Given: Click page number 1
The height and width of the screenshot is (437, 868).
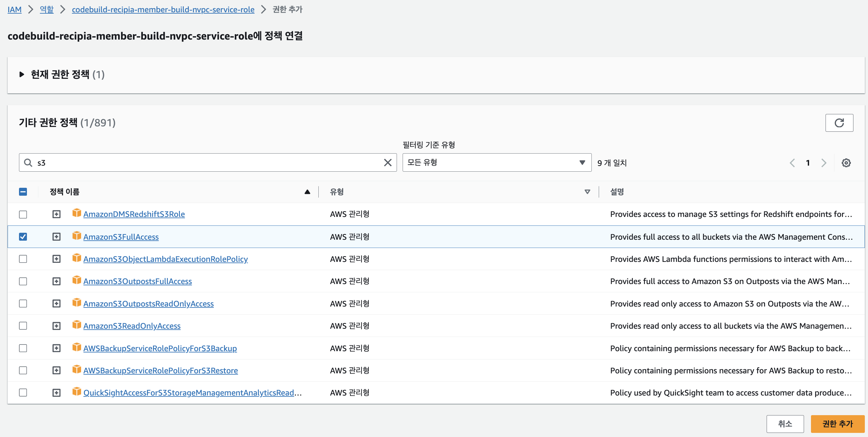Looking at the screenshot, I should tap(808, 163).
